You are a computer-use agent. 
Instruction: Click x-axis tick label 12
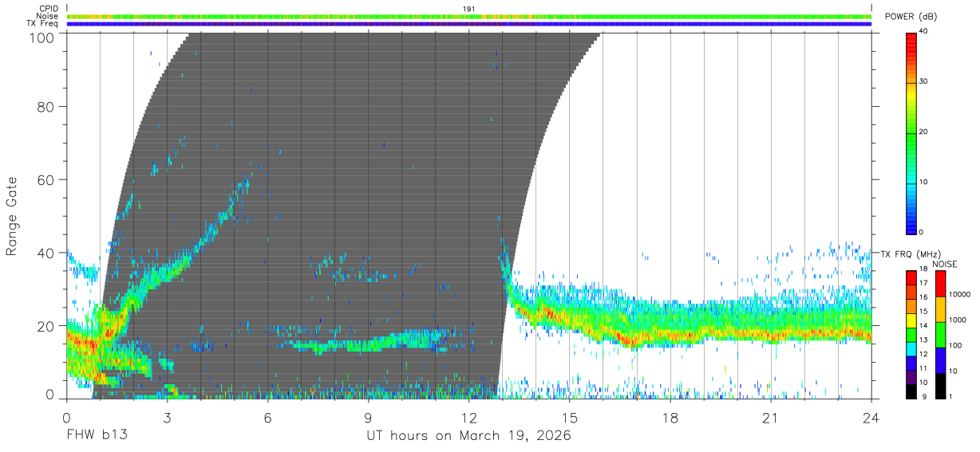pos(468,418)
